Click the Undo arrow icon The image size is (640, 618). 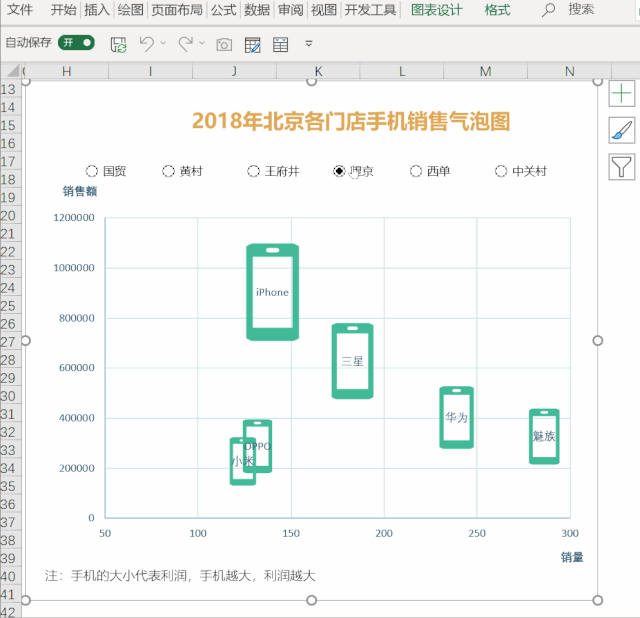[147, 44]
